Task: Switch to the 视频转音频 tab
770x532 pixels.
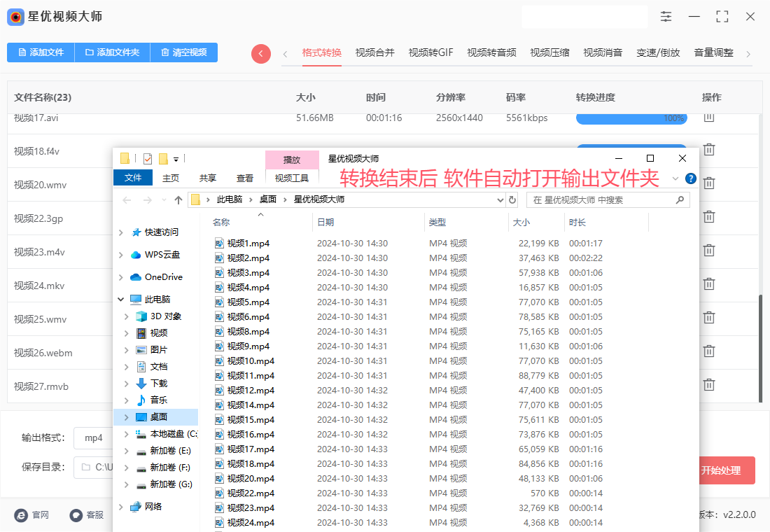Action: pyautogui.click(x=491, y=52)
